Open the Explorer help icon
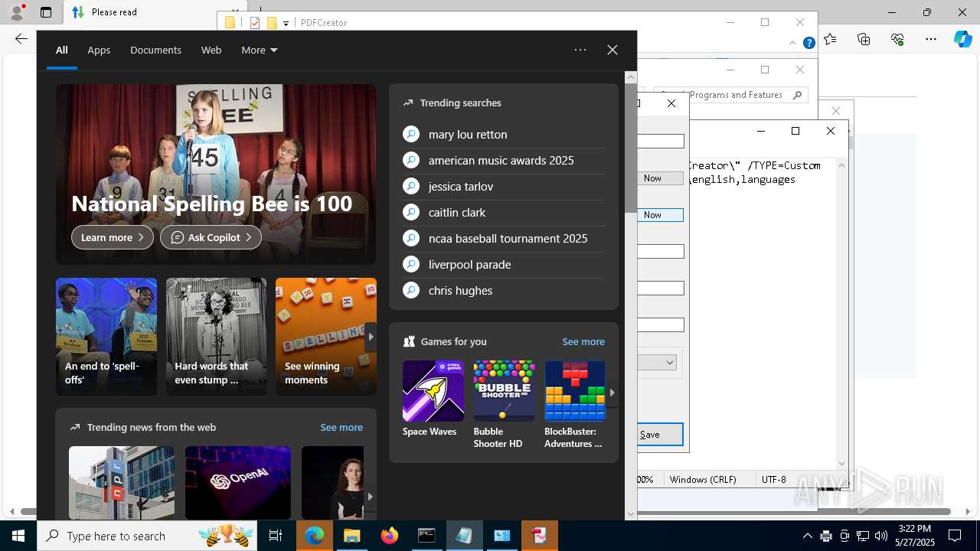 point(808,44)
